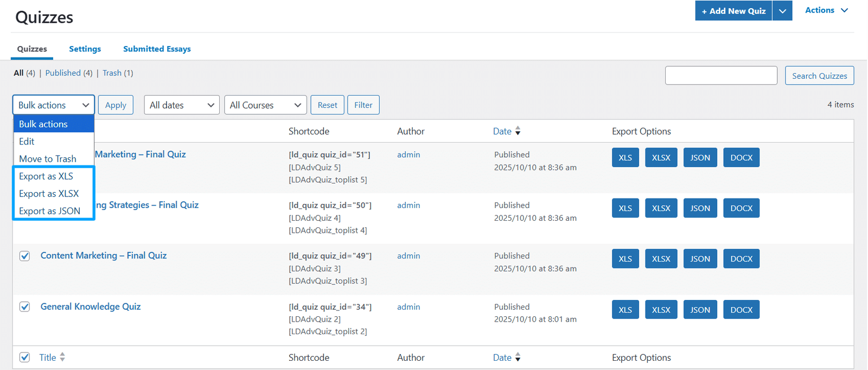Image resolution: width=868 pixels, height=370 pixels.
Task: Export General Knowledge Quiz as DOCX
Action: [741, 310]
